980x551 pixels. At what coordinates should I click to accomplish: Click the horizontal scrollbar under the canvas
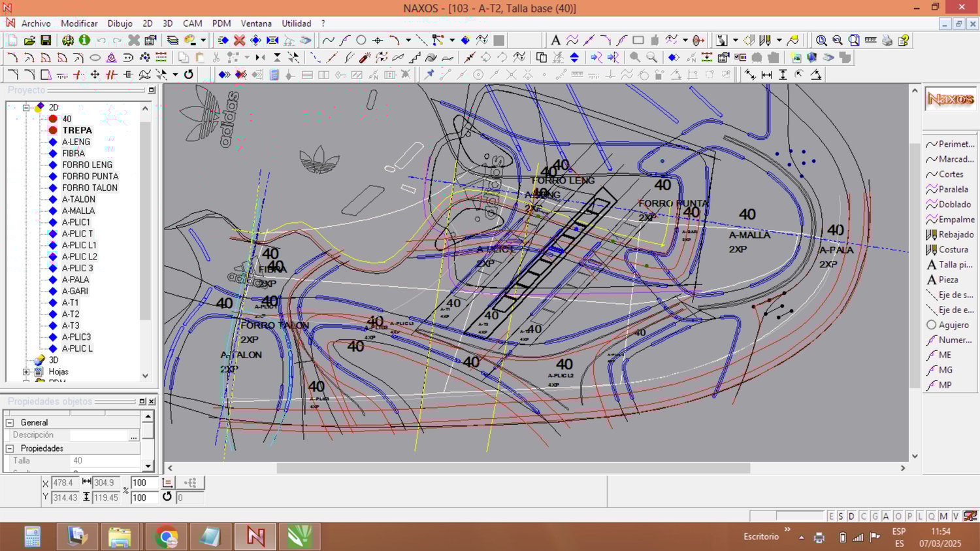pos(513,468)
